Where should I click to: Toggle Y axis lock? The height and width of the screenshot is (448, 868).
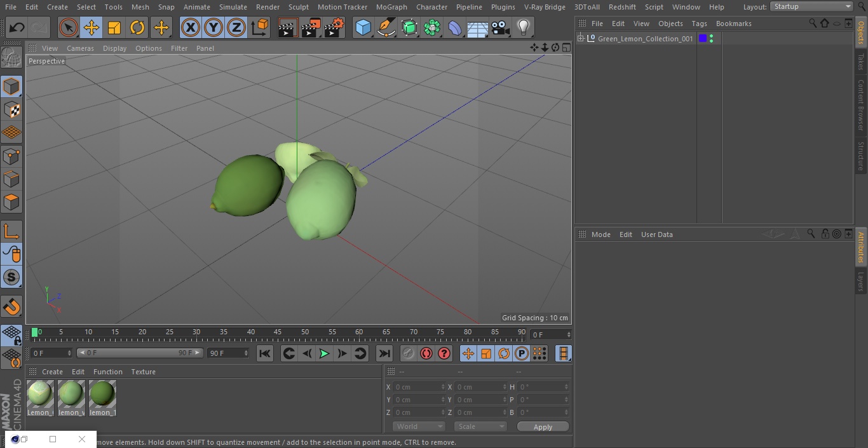[x=214, y=27]
